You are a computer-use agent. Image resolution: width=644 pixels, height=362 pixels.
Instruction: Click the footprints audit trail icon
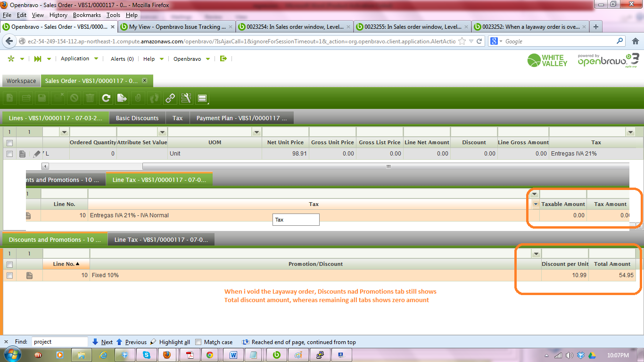coord(154,98)
